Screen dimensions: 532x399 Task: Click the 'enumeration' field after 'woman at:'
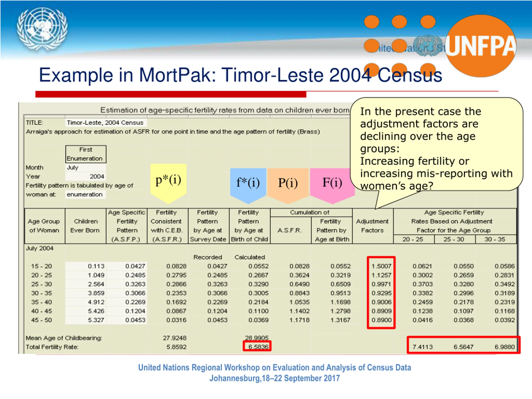pyautogui.click(x=86, y=194)
